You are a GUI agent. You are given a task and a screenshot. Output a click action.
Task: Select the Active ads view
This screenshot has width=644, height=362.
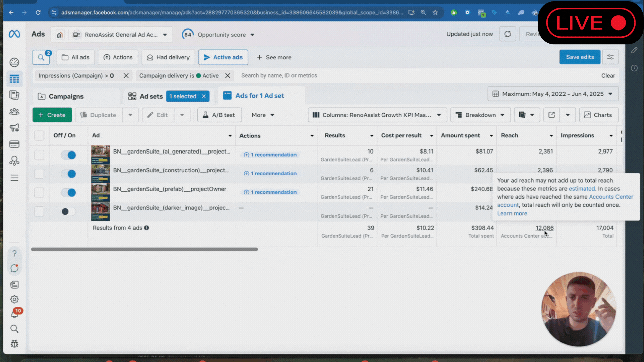(223, 57)
